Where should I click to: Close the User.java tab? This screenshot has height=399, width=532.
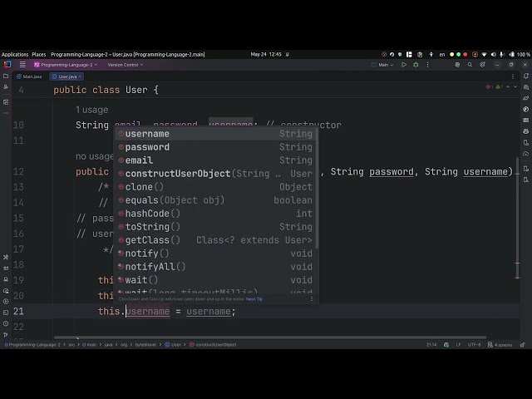tap(80, 76)
